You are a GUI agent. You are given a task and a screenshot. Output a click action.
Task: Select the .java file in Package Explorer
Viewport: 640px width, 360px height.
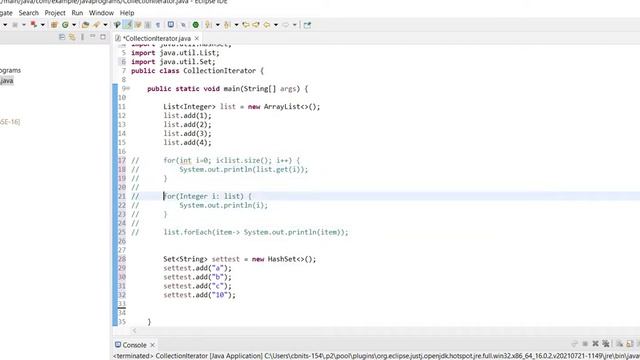[x=7, y=80]
